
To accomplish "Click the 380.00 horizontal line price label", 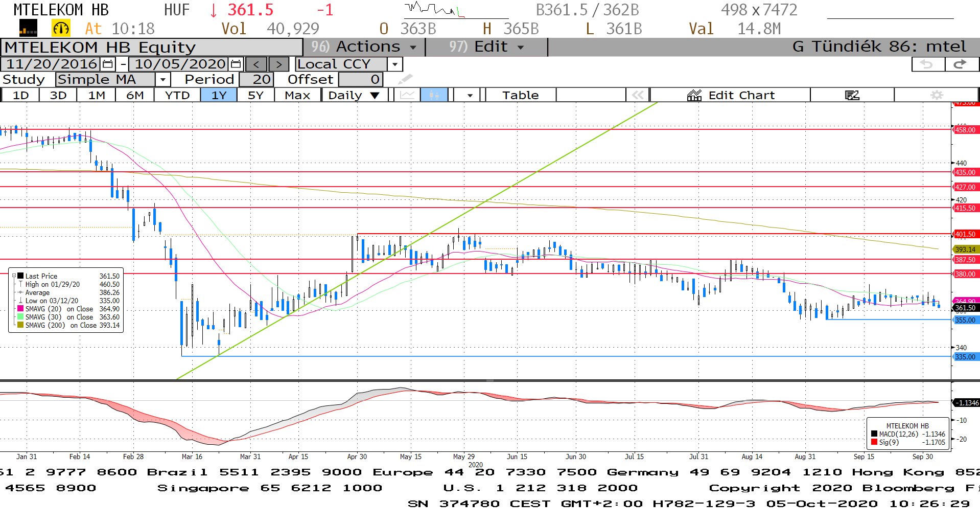I will [966, 274].
